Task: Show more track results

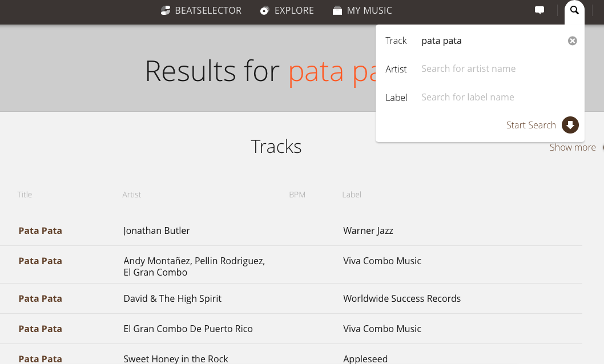Action: pyautogui.click(x=573, y=147)
